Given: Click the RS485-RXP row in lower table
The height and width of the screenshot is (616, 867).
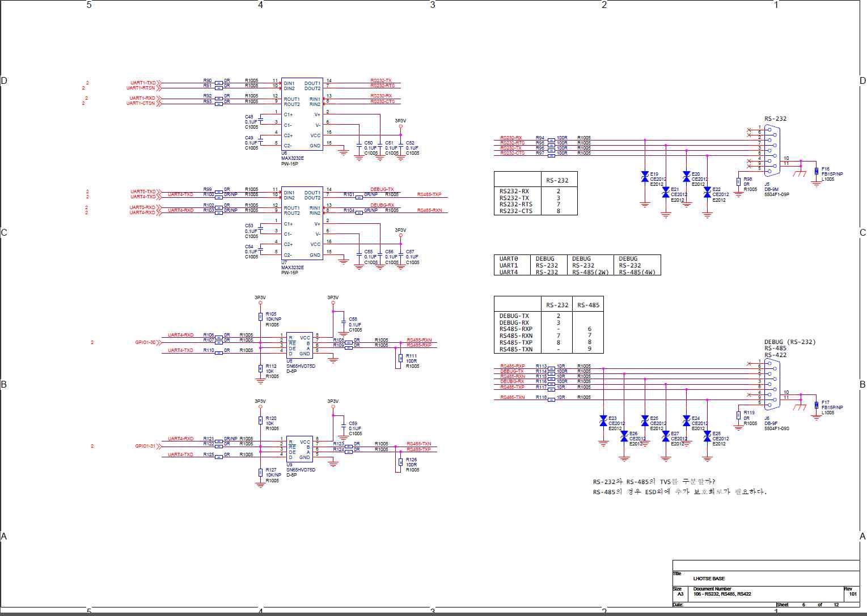Looking at the screenshot, I should (x=548, y=329).
